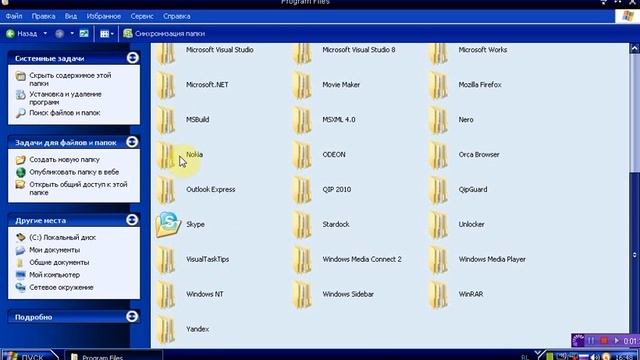The width and height of the screenshot is (640, 360).
Task: Open the Stardock folder icon
Action: pos(302,224)
